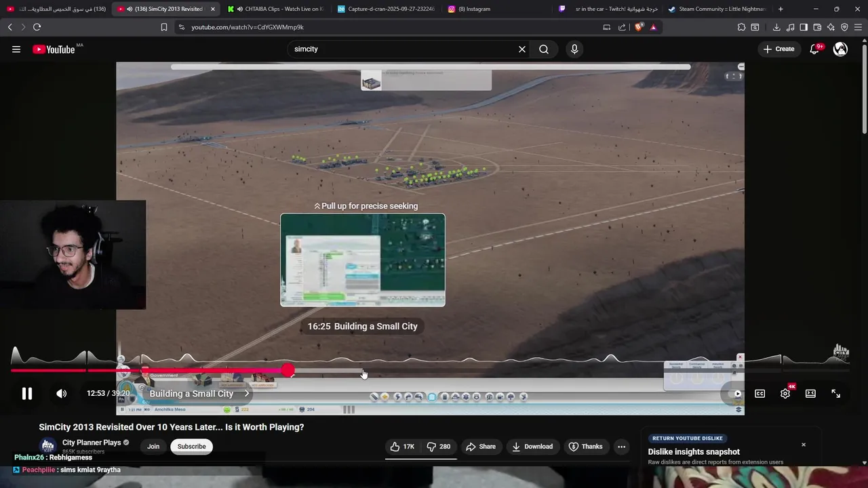The height and width of the screenshot is (488, 868).
Task: Click the install app icon in address bar
Action: (607, 27)
